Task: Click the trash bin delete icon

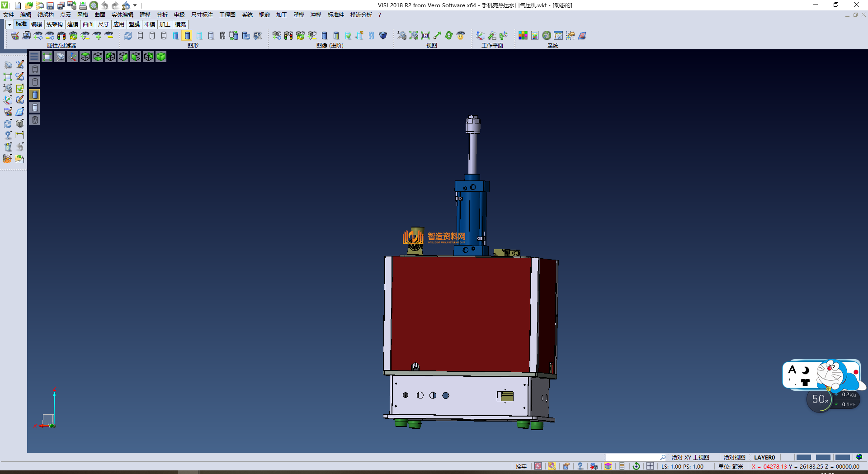Action: pos(8,147)
